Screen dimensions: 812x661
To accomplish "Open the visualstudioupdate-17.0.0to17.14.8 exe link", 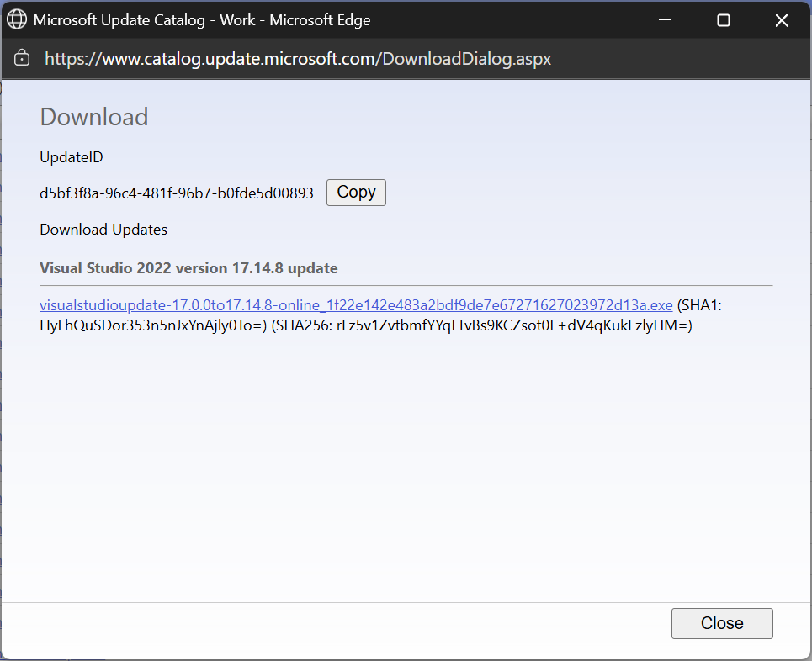I will click(x=356, y=305).
